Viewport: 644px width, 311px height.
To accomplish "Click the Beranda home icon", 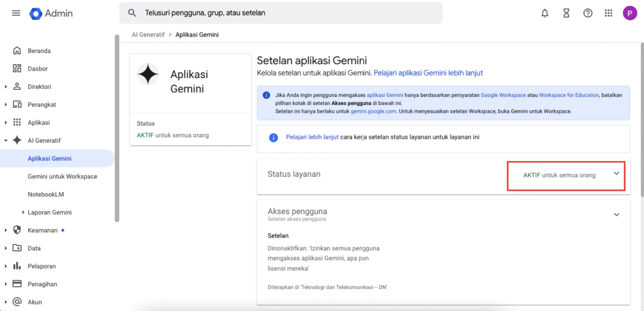I will pos(17,50).
